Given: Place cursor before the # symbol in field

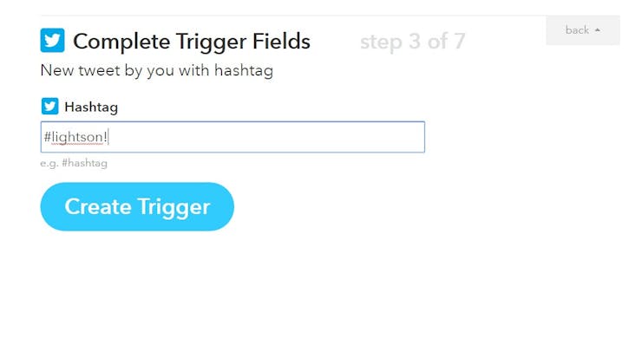Looking at the screenshot, I should [44, 137].
